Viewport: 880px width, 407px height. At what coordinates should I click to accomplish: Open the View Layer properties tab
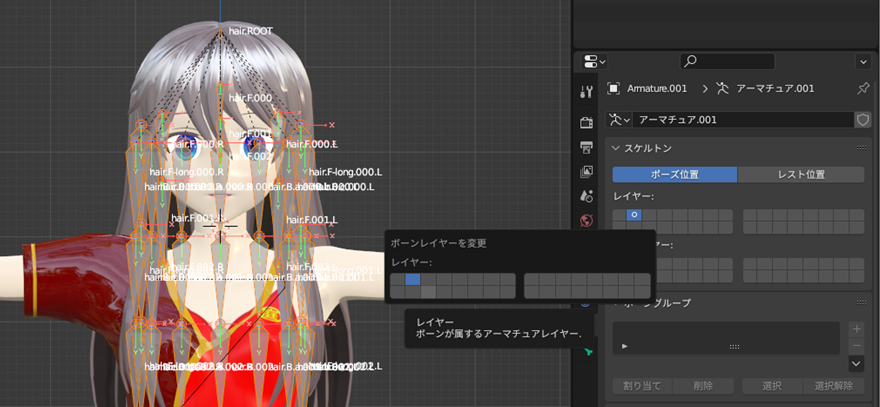(586, 171)
